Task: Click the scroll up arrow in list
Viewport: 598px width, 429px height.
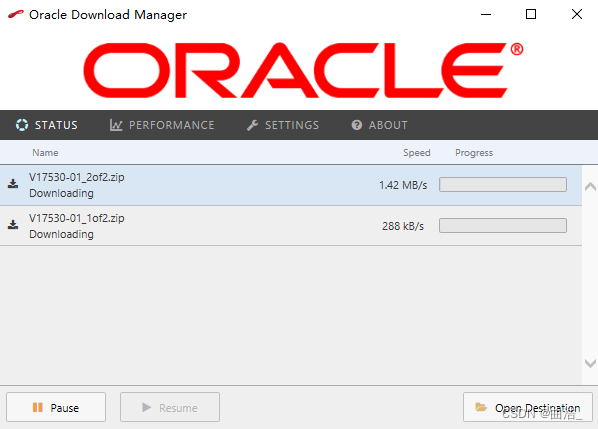Action: [x=590, y=186]
